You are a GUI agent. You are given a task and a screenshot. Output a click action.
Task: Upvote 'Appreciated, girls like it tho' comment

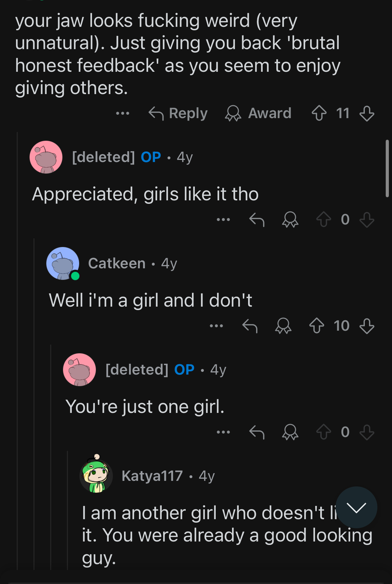pos(323,220)
